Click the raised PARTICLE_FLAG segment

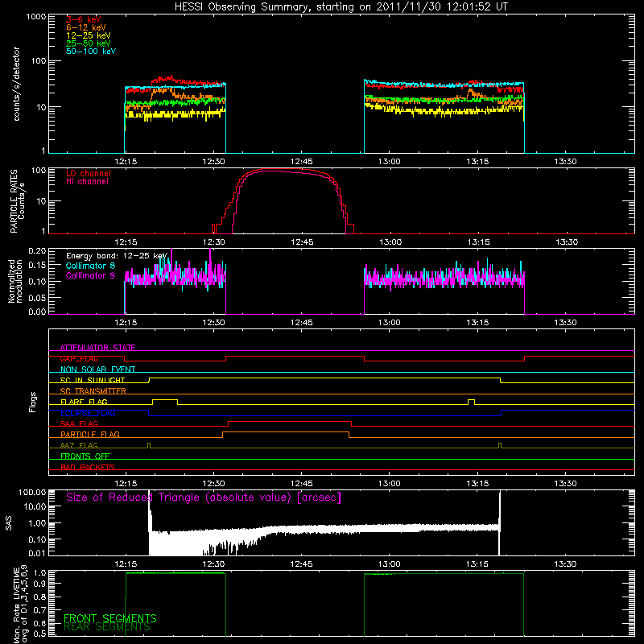pos(286,432)
